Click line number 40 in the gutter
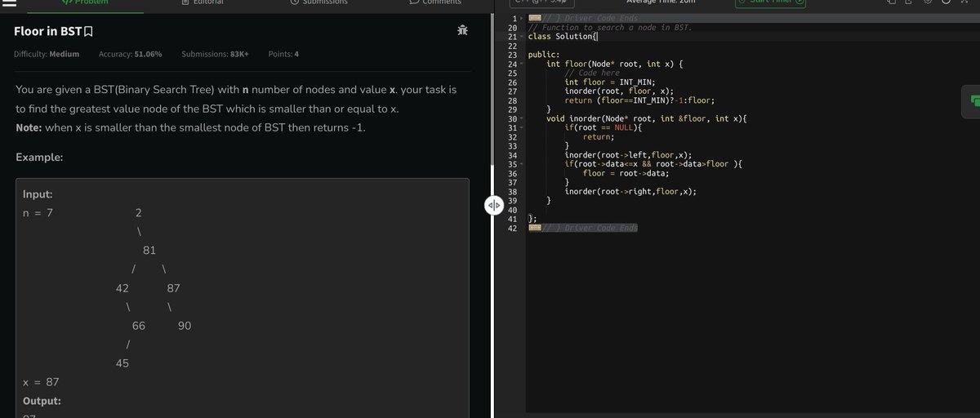 tap(512, 210)
